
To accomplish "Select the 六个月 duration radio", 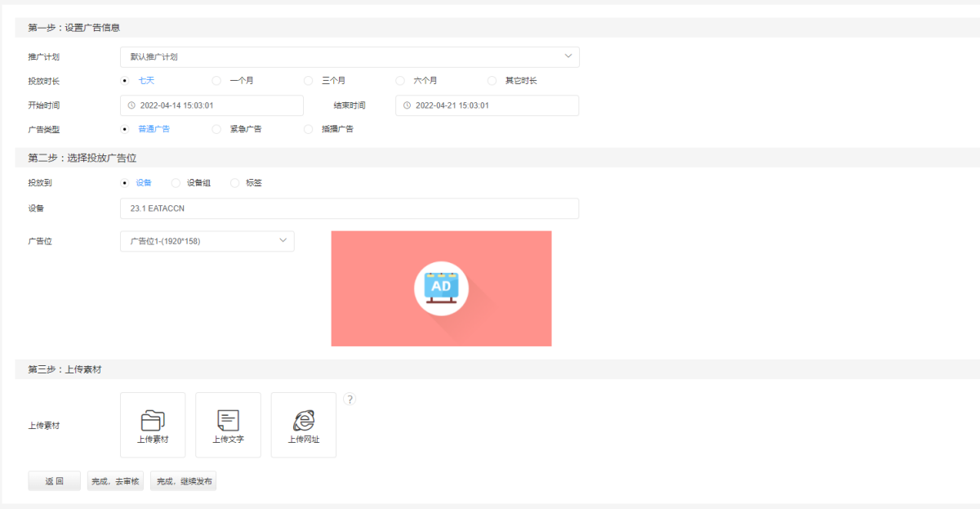I will coord(400,80).
